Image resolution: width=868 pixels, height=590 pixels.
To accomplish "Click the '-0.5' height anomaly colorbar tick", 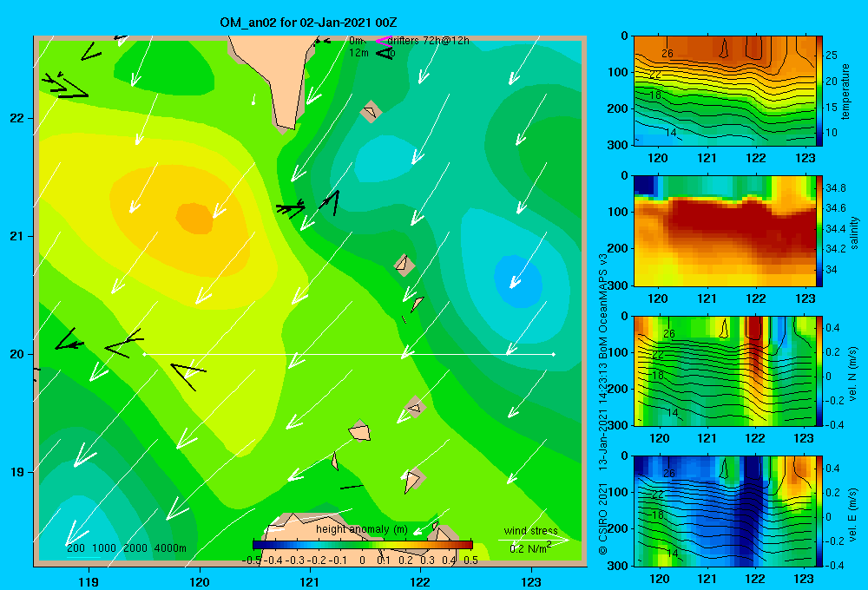I will coord(252,560).
